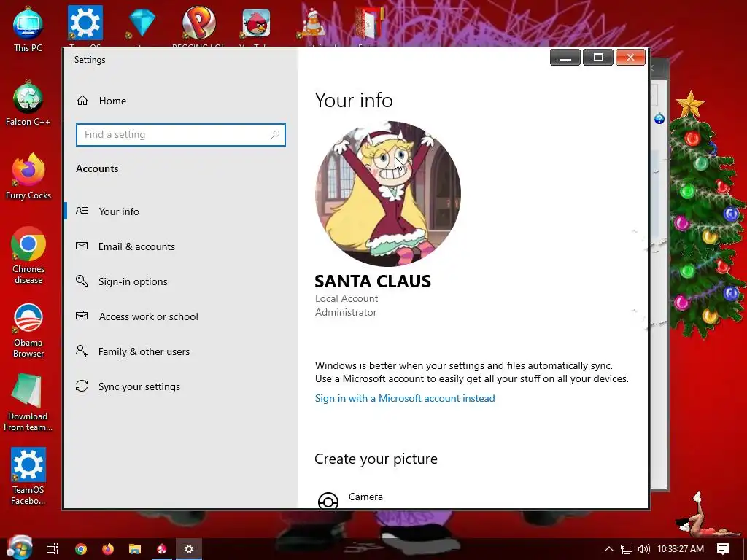
Task: Open File Explorer from the taskbar
Action: pos(135,549)
